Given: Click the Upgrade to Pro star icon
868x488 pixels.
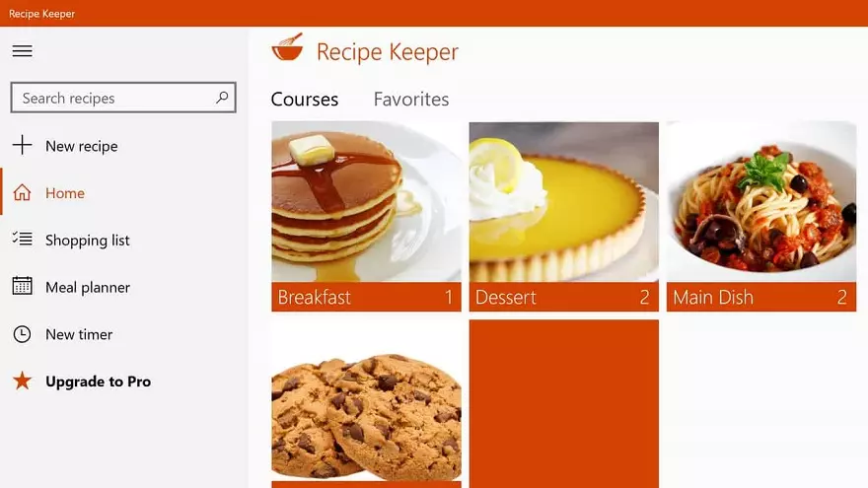Looking at the screenshot, I should (x=22, y=381).
